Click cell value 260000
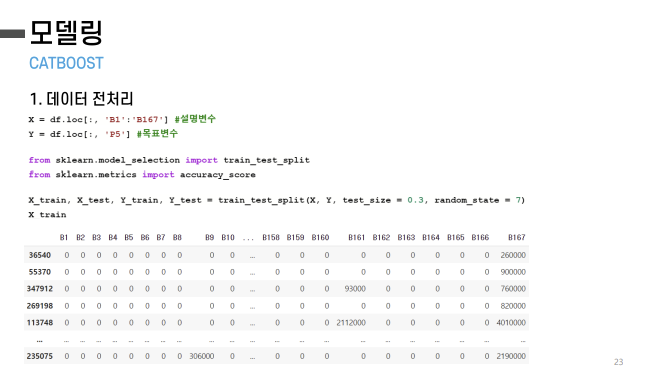Image resolution: width=666 pixels, height=375 pixels. click(513, 255)
